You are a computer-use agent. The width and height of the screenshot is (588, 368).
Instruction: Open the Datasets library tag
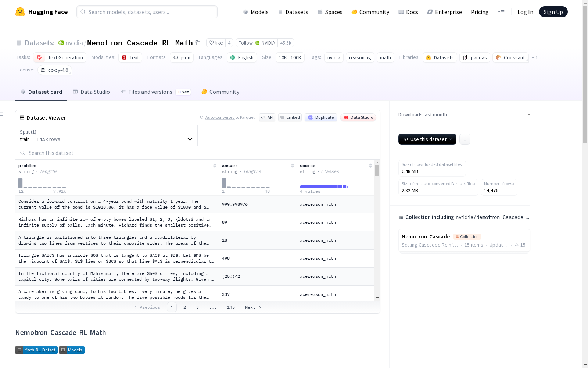coord(440,57)
